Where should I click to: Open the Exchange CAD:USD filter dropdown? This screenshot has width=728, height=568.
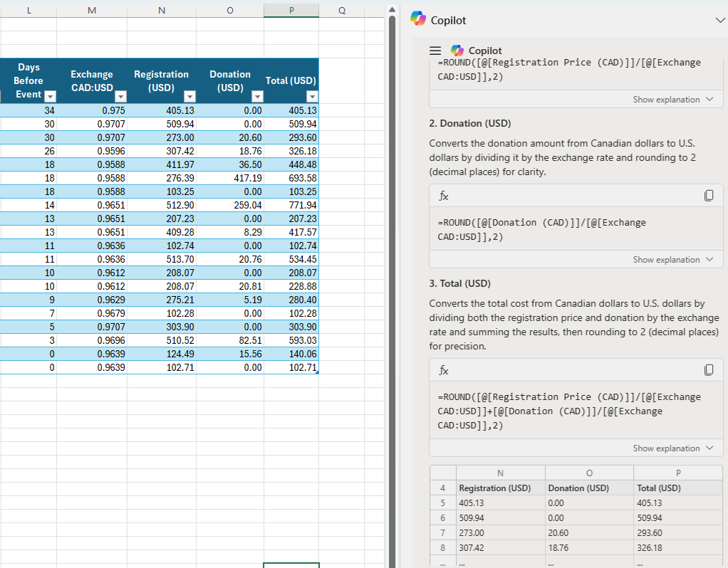click(120, 96)
